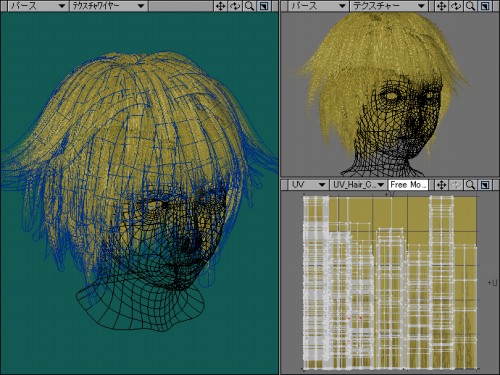This screenshot has width=500, height=375.
Task: Open the パース view dropdown in the top-right viewport
Action: (x=318, y=6)
